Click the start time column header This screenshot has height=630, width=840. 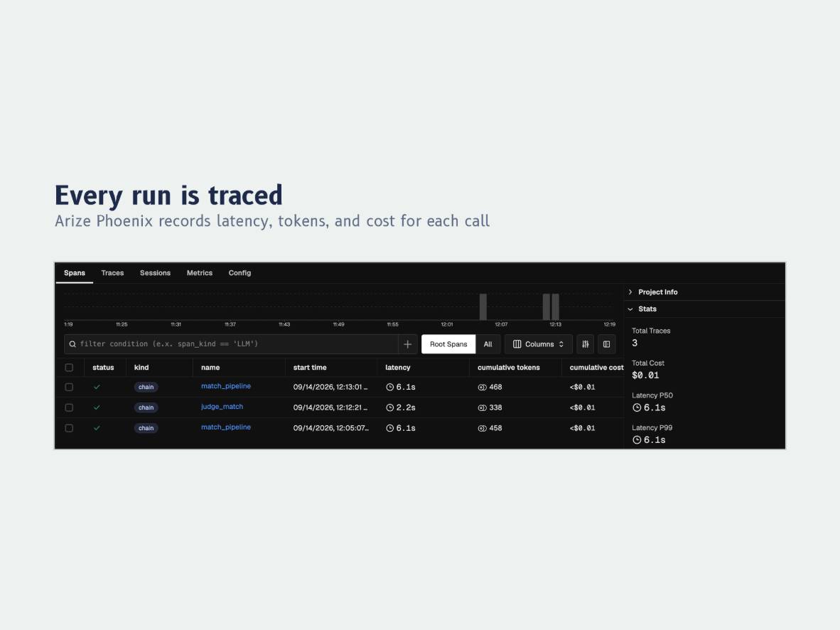[310, 368]
